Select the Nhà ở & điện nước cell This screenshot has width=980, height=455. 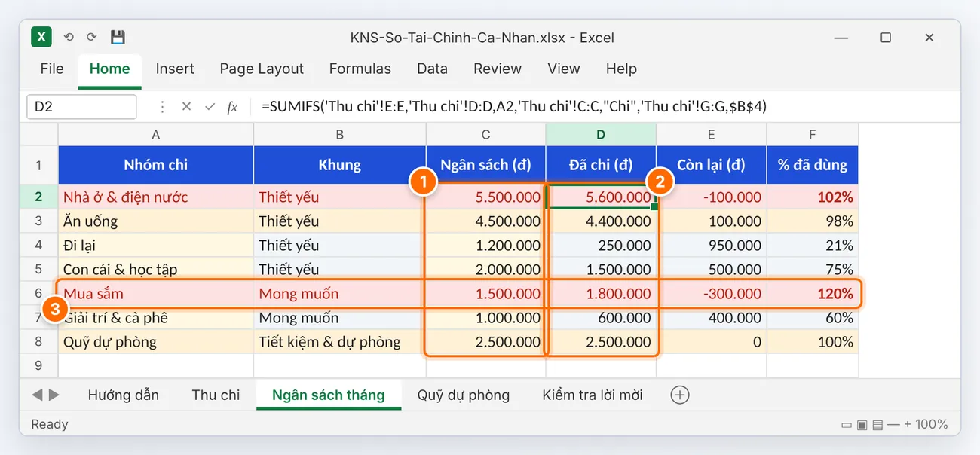[156, 197]
